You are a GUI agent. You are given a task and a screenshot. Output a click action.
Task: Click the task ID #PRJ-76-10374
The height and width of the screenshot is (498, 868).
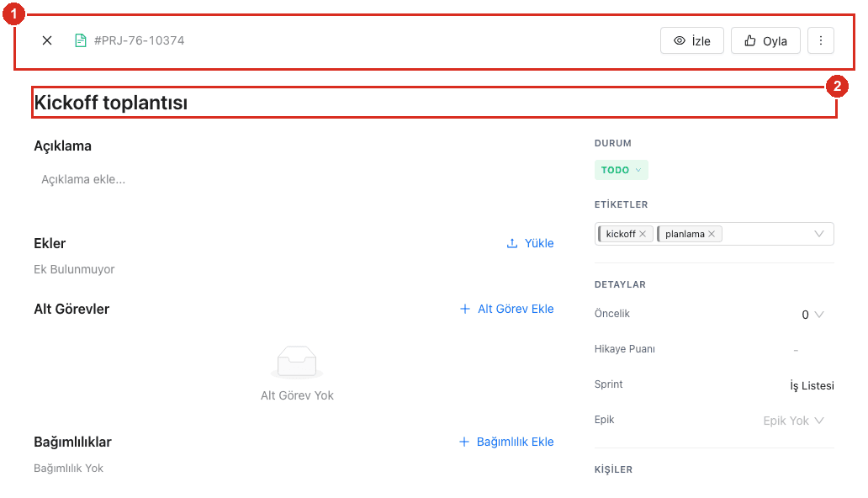[x=139, y=40]
